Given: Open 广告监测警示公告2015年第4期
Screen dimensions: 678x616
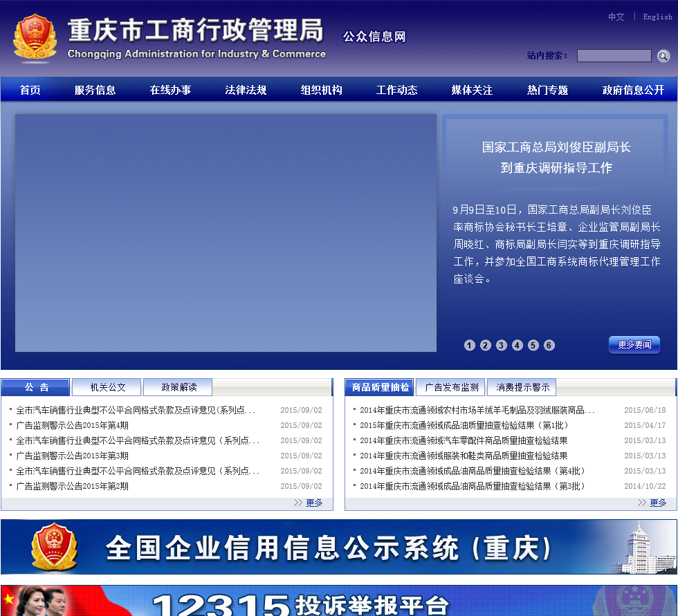Looking at the screenshot, I should [x=72, y=425].
